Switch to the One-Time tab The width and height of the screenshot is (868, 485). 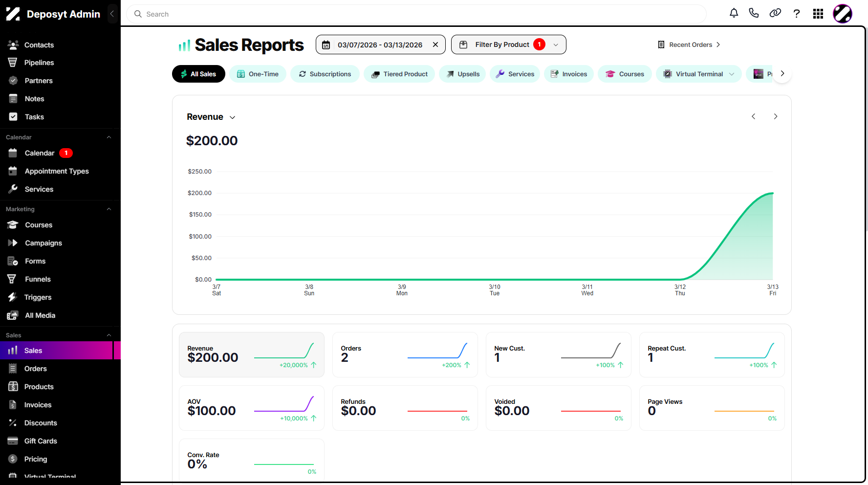pyautogui.click(x=258, y=74)
